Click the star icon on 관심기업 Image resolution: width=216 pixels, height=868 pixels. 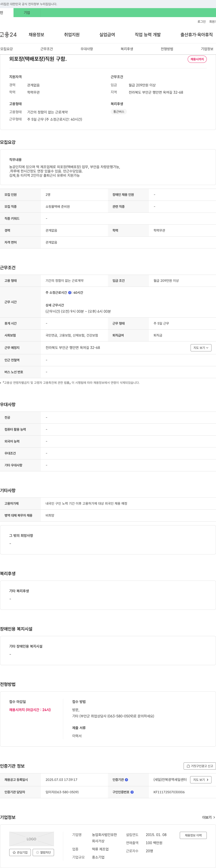pyautogui.click(x=14, y=852)
